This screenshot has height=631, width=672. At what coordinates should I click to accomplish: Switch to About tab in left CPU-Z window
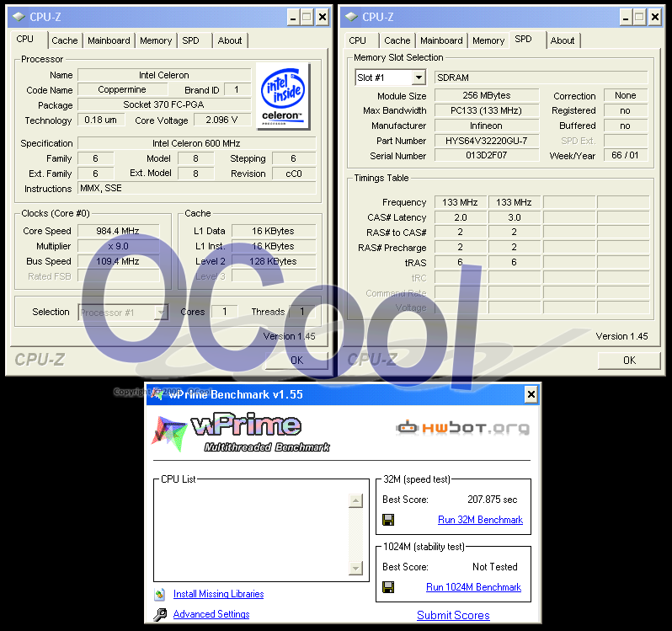230,40
